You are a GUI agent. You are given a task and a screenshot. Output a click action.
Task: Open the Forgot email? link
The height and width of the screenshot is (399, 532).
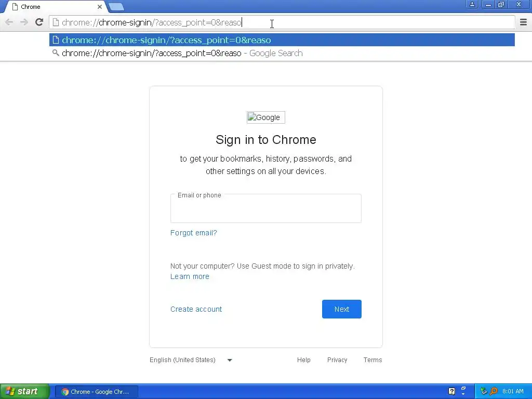[193, 233]
